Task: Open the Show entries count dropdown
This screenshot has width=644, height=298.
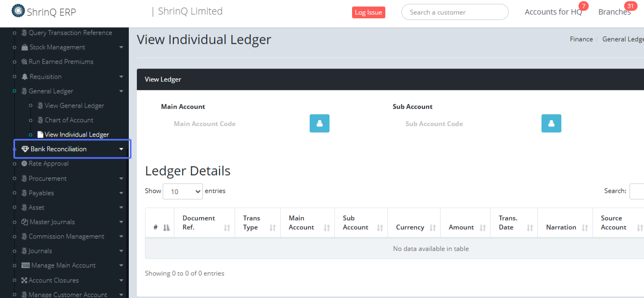Action: 182,191
